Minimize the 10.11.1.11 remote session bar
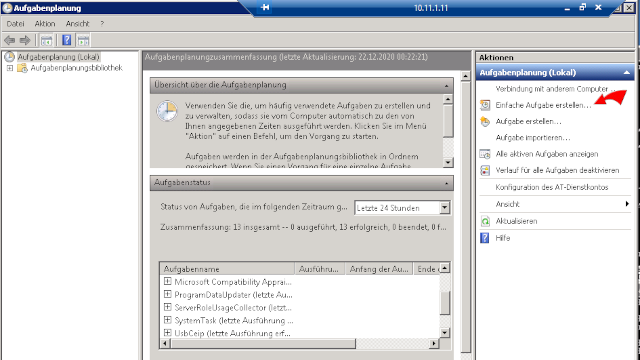The height and width of the screenshot is (360, 640). pyautogui.click(x=567, y=8)
